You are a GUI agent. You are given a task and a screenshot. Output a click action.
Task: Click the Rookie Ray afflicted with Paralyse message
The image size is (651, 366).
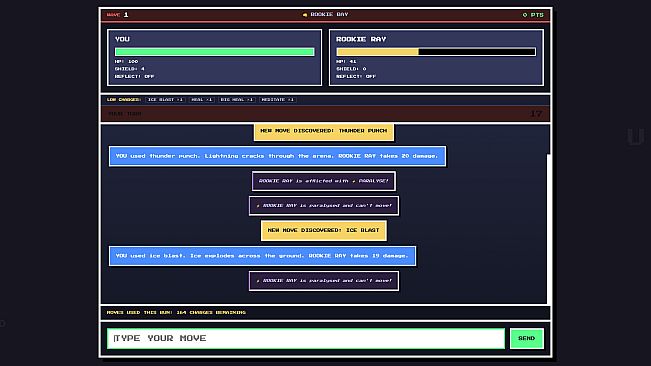[324, 181]
